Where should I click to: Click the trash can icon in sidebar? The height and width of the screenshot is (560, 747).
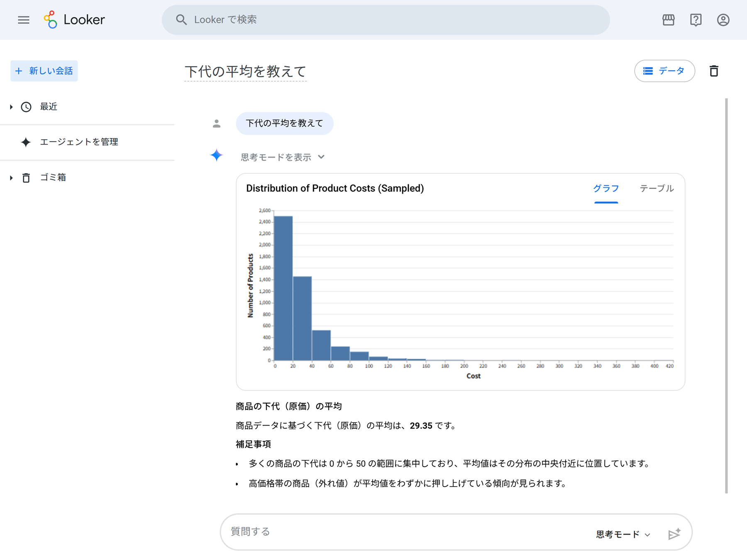pyautogui.click(x=26, y=178)
